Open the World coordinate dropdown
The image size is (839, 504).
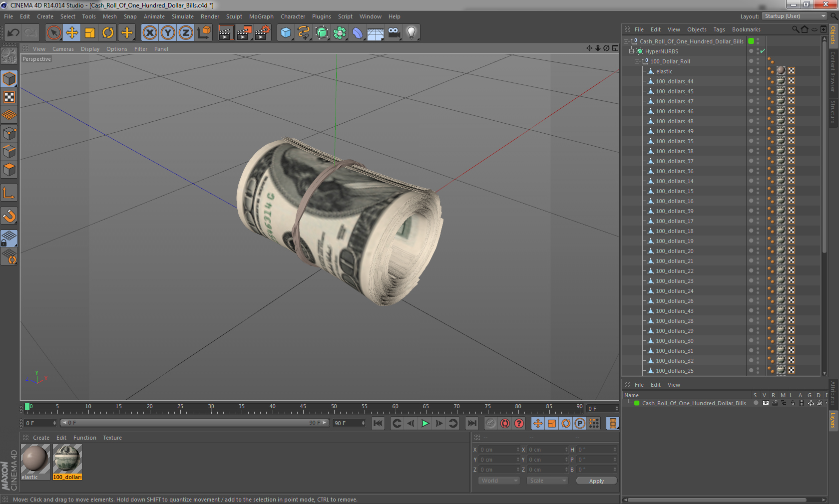coord(498,481)
